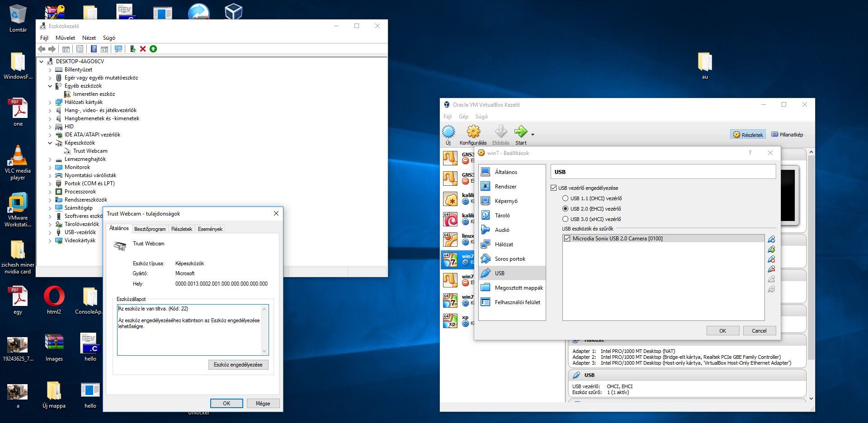Select the Trust Webcam device in the tree
This screenshot has width=868, height=423.
point(90,151)
